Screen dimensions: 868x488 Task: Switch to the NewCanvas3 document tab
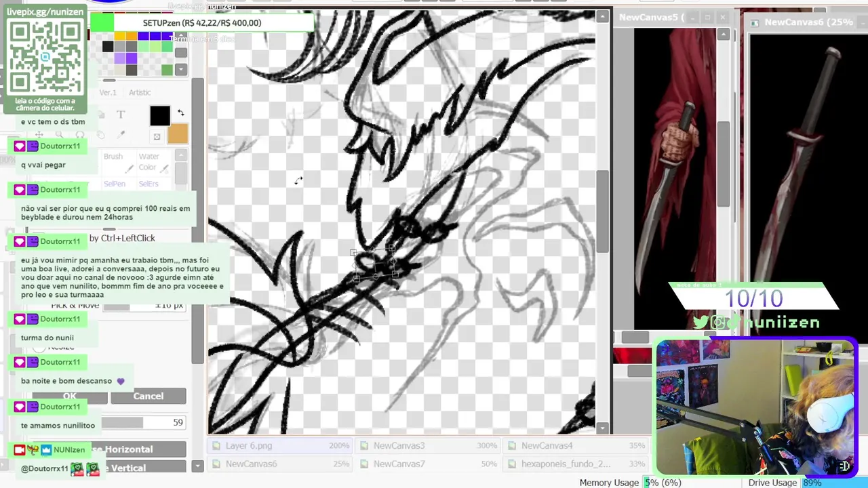[x=429, y=445]
